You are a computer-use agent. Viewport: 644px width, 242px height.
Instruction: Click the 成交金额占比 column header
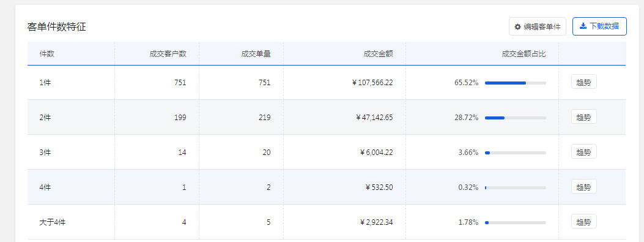tap(524, 54)
